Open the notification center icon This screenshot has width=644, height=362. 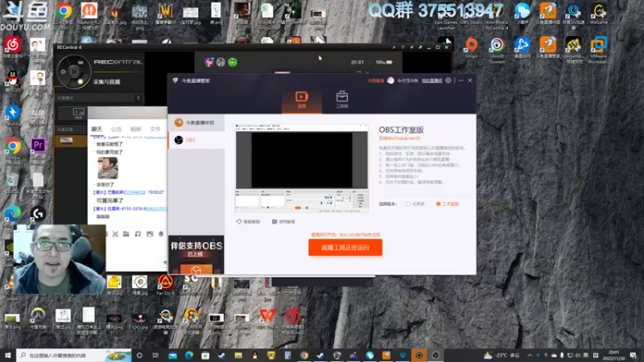[x=634, y=356]
